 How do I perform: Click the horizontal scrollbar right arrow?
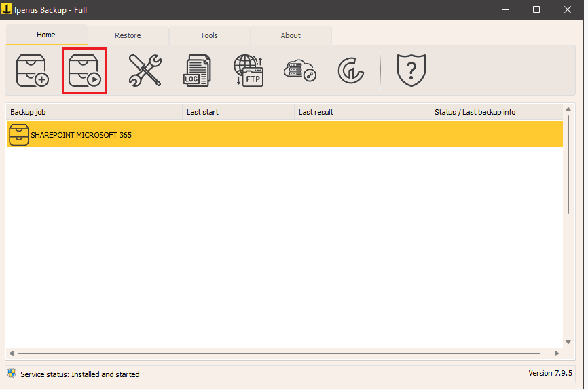tap(557, 353)
